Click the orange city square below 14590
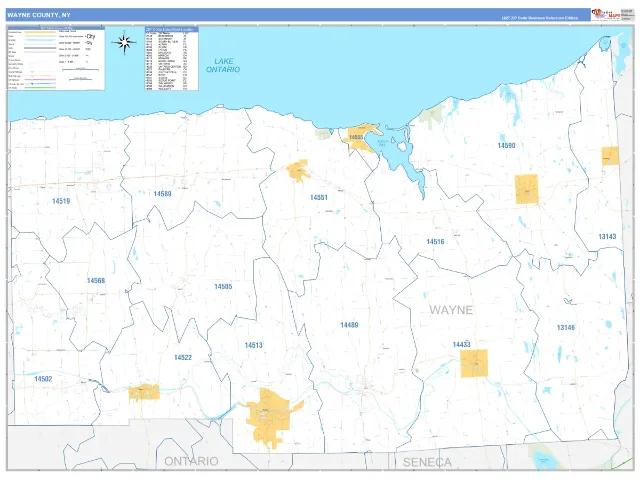The image size is (640, 480). [527, 189]
